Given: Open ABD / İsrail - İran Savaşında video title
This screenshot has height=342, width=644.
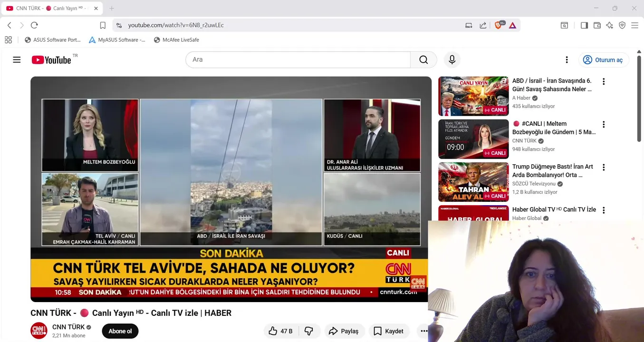Looking at the screenshot, I should tap(552, 85).
